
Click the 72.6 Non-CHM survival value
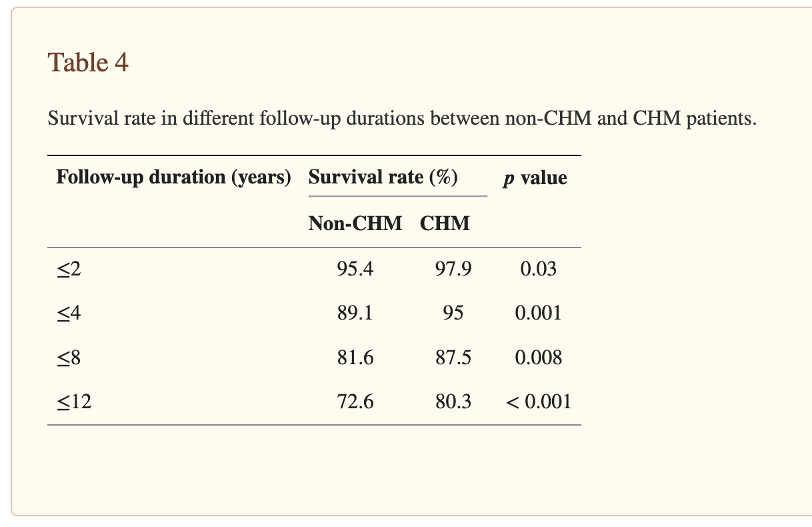click(355, 402)
